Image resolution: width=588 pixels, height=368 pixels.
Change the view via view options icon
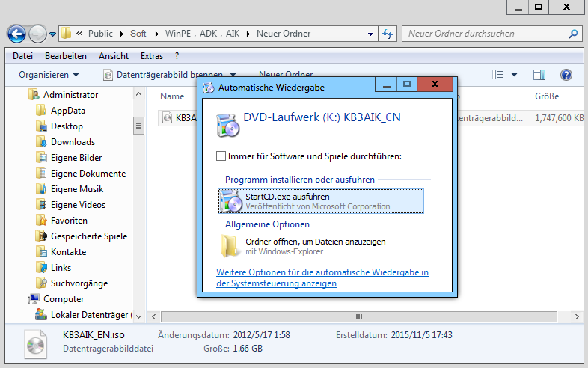point(498,75)
